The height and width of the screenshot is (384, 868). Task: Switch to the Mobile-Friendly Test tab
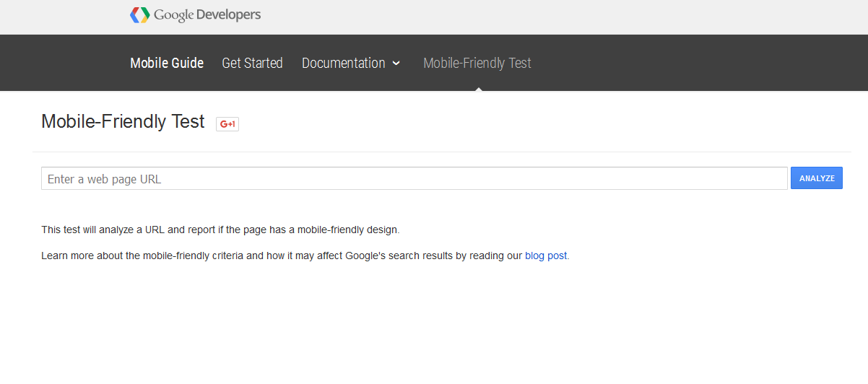(477, 64)
